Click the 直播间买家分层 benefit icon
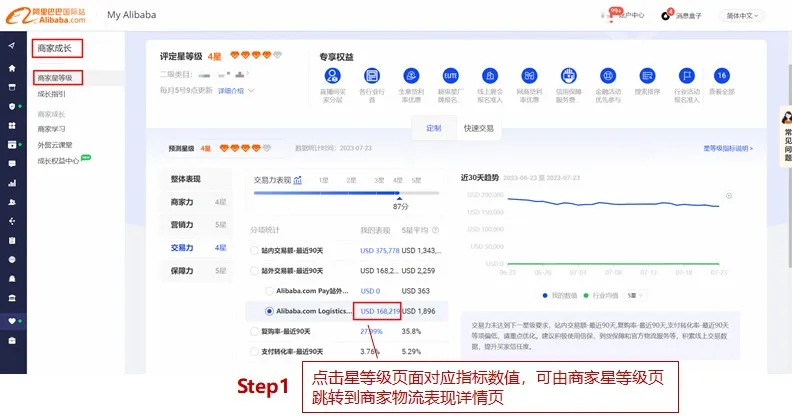This screenshot has width=792, height=417. tap(332, 76)
